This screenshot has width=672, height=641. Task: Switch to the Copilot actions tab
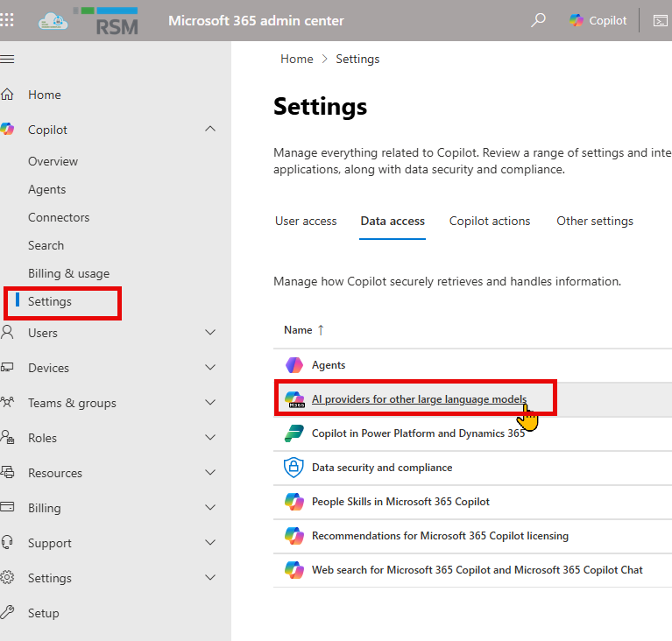490,221
